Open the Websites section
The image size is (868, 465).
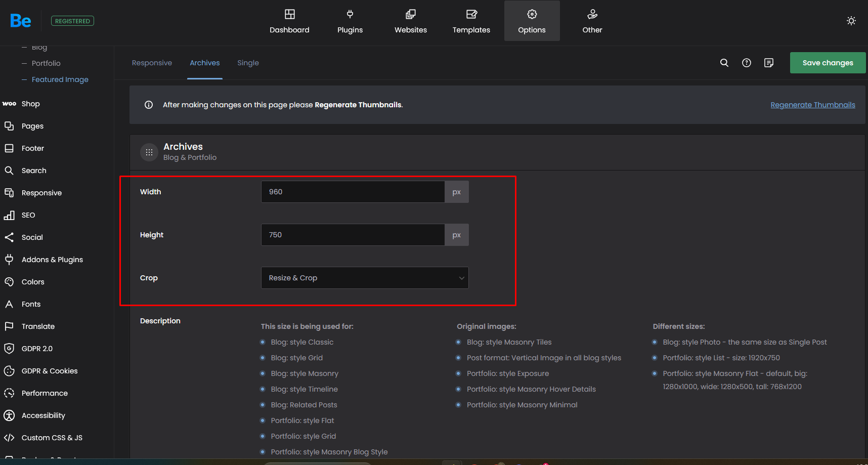410,21
